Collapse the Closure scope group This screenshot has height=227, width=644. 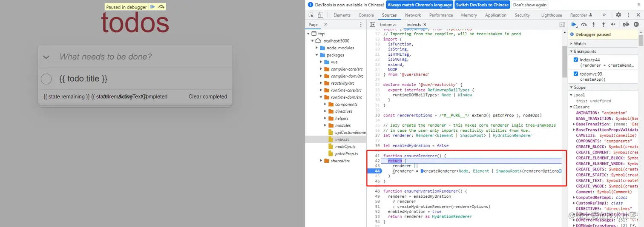tap(571, 107)
